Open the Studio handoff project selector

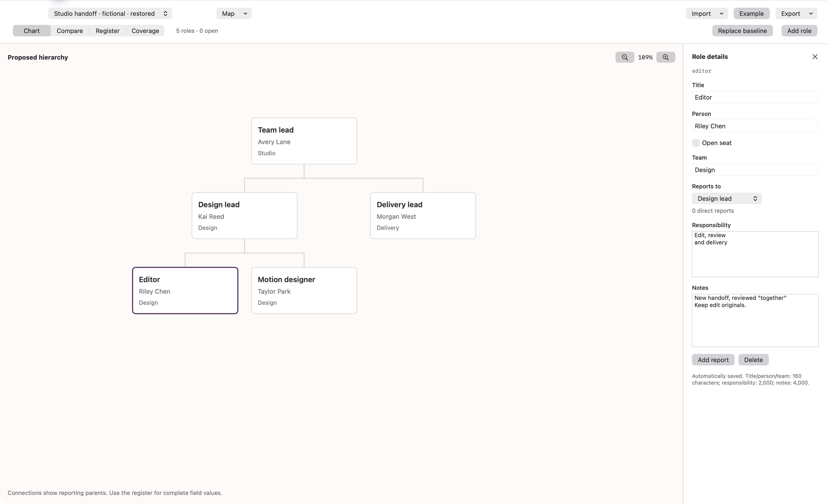[110, 13]
